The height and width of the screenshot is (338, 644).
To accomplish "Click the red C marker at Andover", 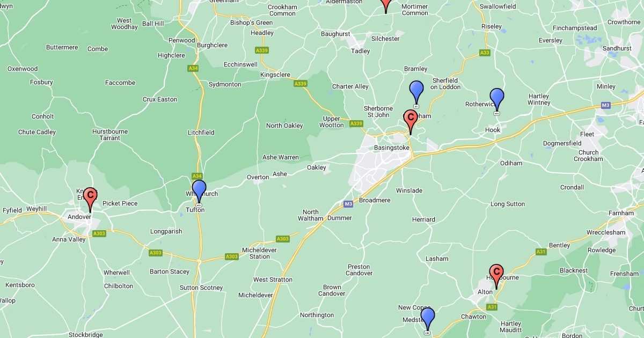I will [90, 199].
